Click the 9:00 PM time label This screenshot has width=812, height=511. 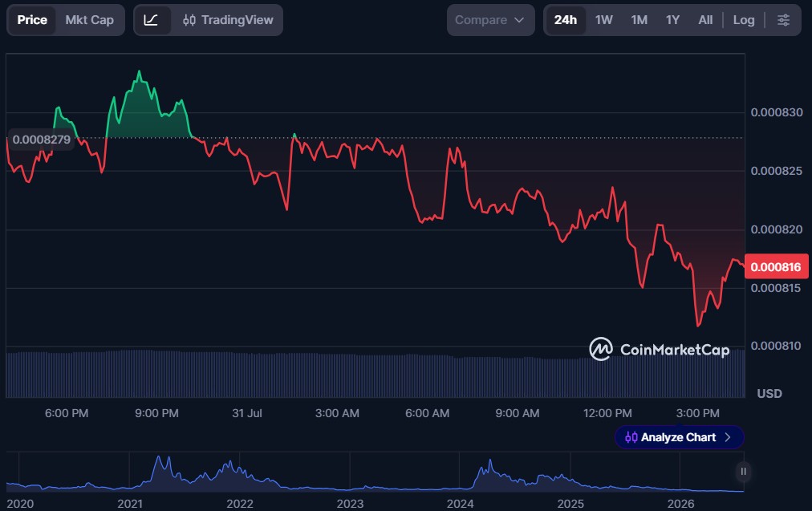pyautogui.click(x=157, y=413)
